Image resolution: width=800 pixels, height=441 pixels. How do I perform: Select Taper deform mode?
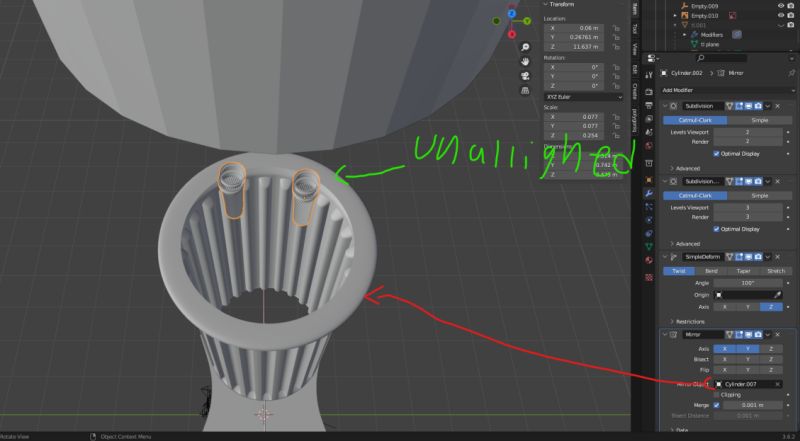point(743,271)
